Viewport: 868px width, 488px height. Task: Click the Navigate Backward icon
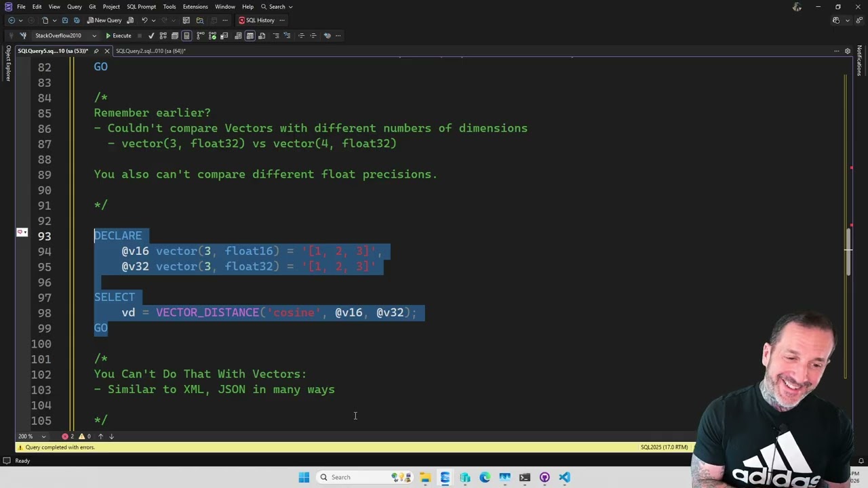(12, 20)
